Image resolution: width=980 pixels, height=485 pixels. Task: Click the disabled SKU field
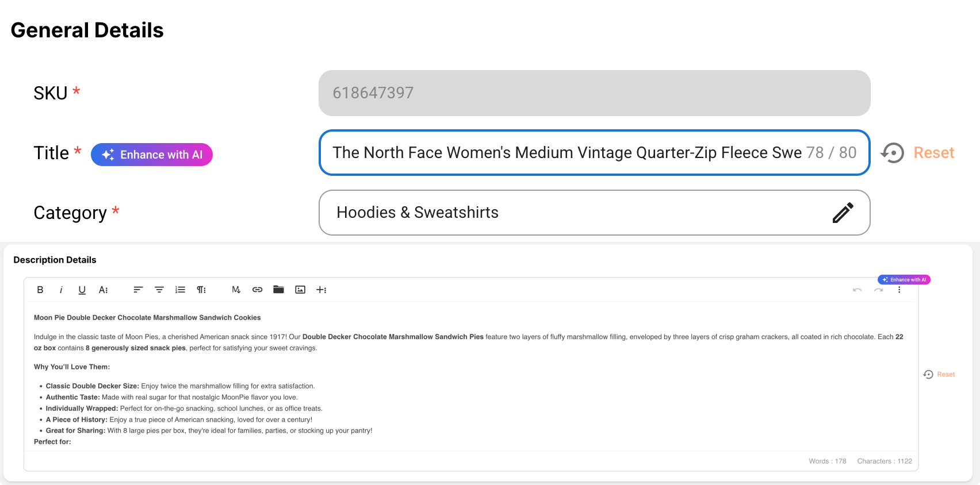(594, 93)
